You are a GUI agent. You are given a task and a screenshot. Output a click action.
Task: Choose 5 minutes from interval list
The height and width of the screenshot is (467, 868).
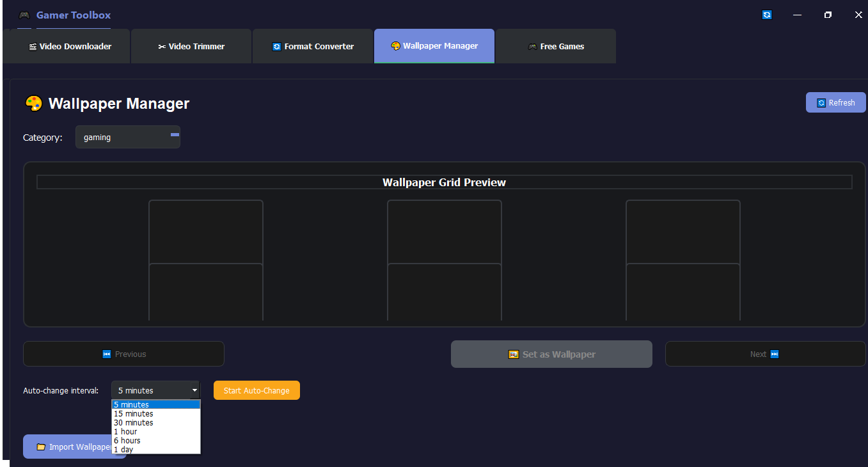coord(156,404)
